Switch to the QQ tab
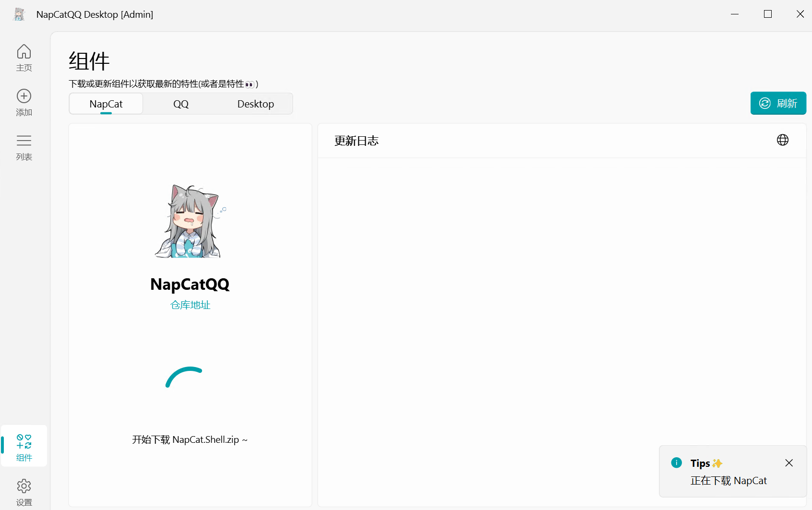 point(181,104)
